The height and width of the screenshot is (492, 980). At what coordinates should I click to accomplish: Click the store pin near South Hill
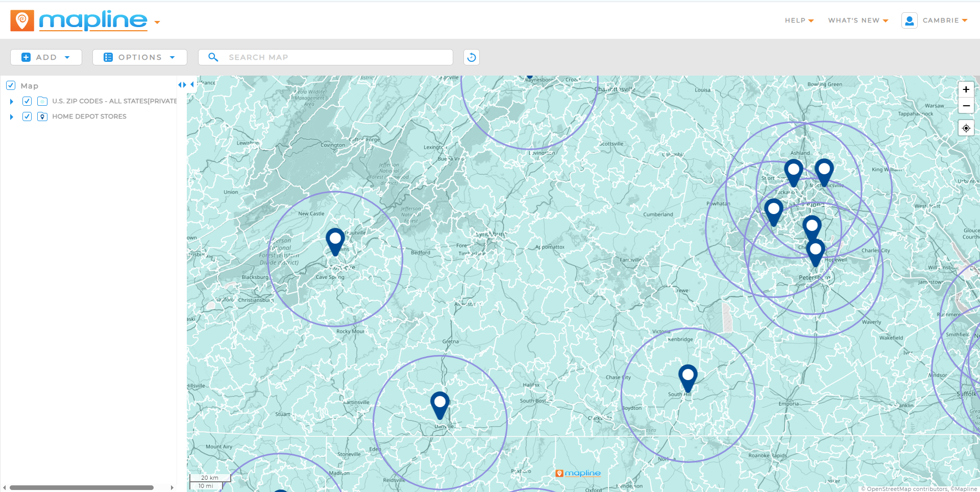point(688,379)
